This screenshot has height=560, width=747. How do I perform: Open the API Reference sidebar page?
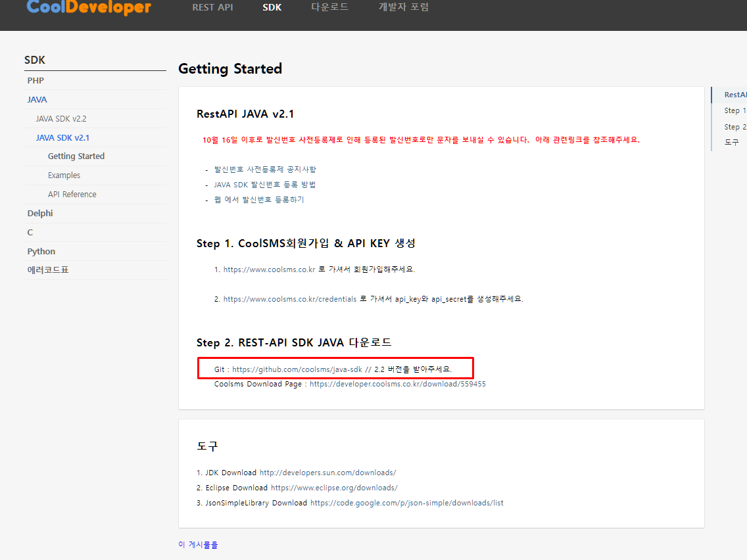[x=72, y=195]
